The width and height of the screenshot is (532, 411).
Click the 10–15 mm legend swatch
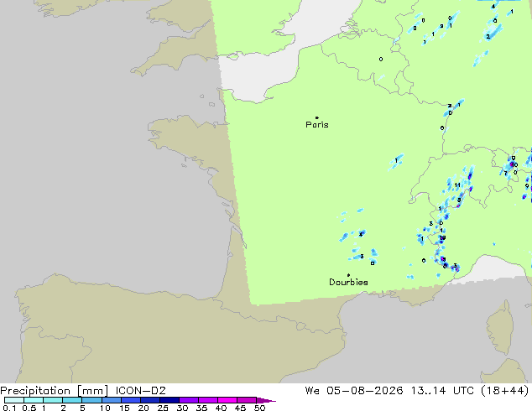[x=111, y=400]
